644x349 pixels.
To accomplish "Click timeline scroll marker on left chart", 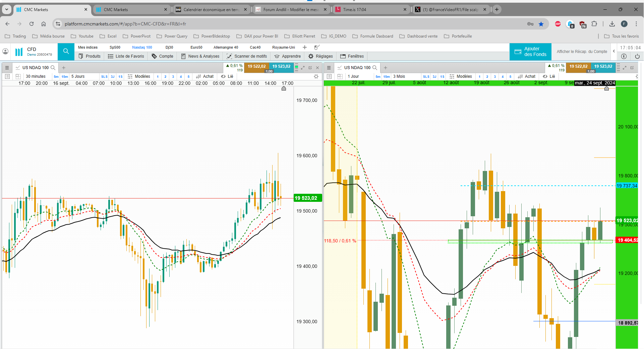I will tap(284, 89).
